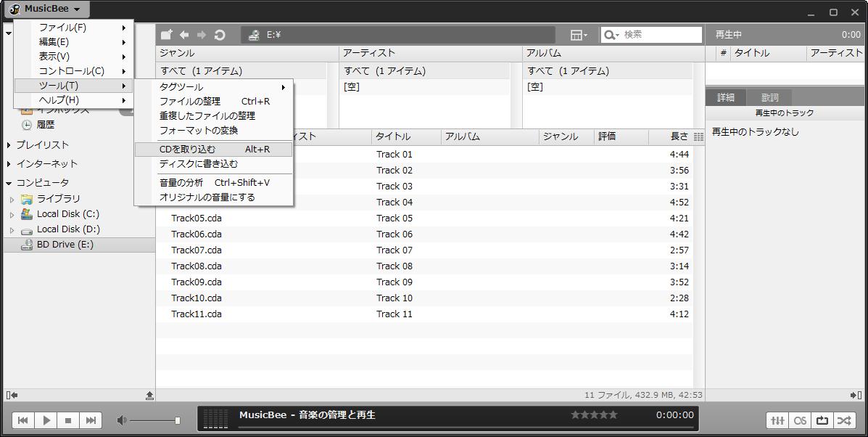Switch to the 歌詞 tab

pyautogui.click(x=769, y=97)
